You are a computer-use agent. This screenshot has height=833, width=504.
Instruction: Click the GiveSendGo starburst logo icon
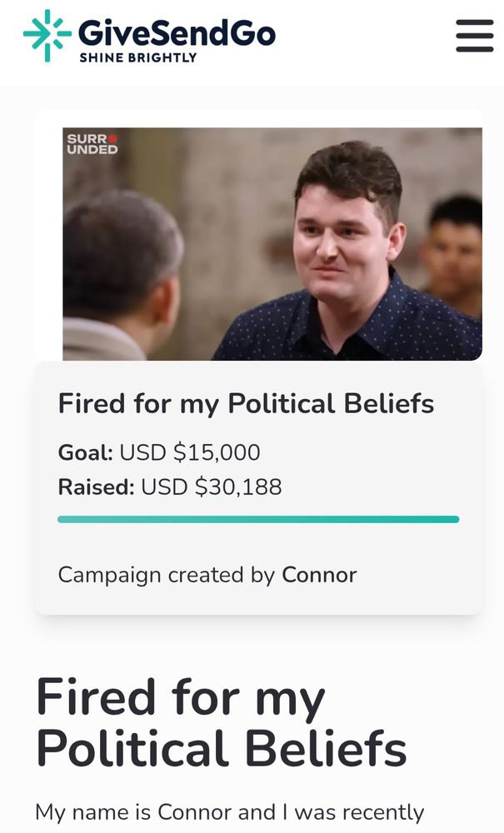point(47,36)
